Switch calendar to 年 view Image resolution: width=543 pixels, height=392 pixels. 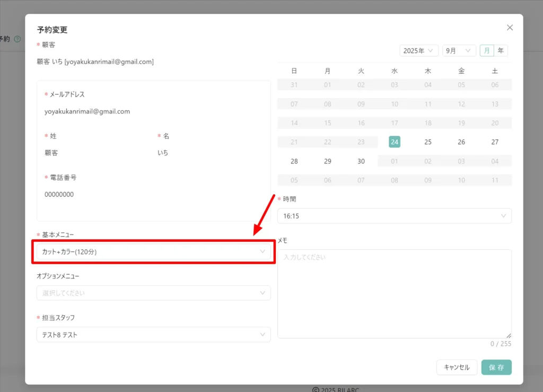point(501,51)
